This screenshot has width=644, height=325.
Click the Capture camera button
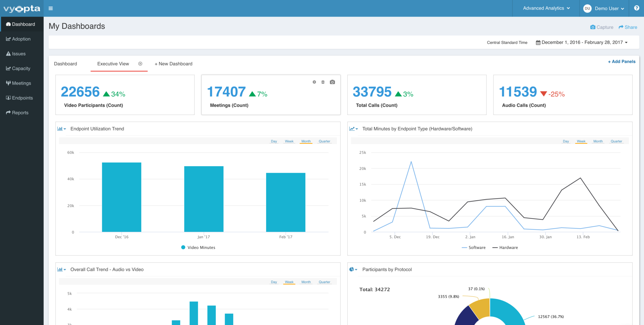pyautogui.click(x=602, y=27)
